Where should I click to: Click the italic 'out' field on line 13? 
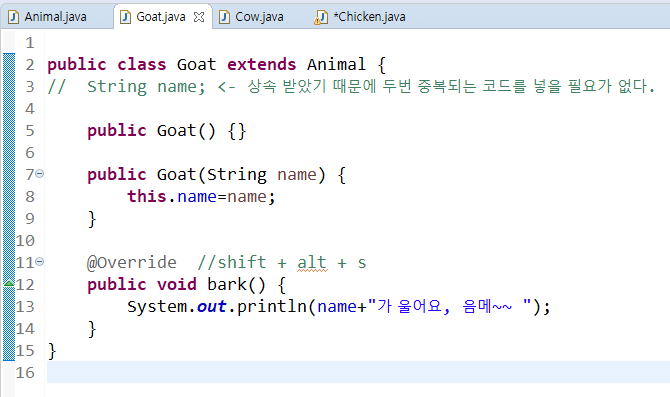coord(212,306)
